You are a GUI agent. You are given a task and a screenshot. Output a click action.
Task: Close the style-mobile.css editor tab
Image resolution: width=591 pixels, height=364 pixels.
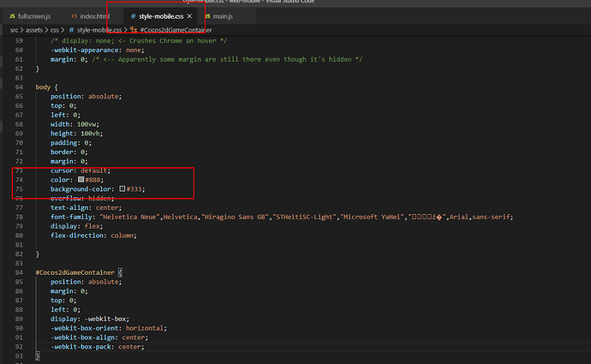pyautogui.click(x=188, y=16)
